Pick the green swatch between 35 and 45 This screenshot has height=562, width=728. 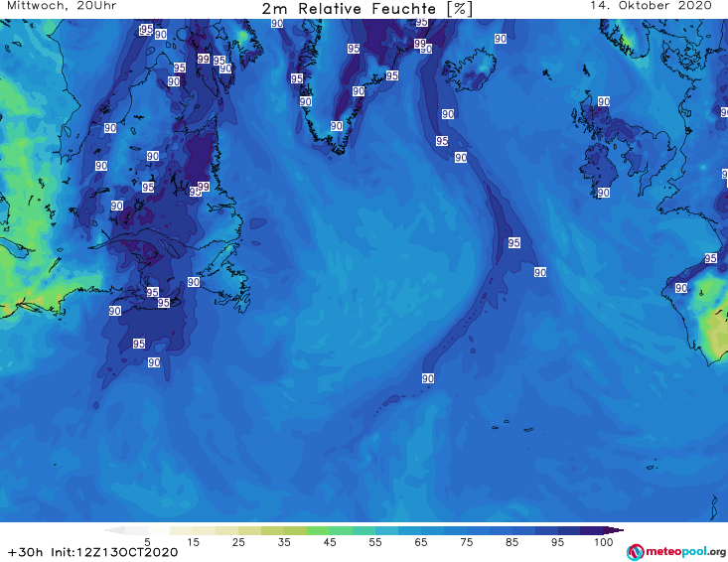pos(318,530)
